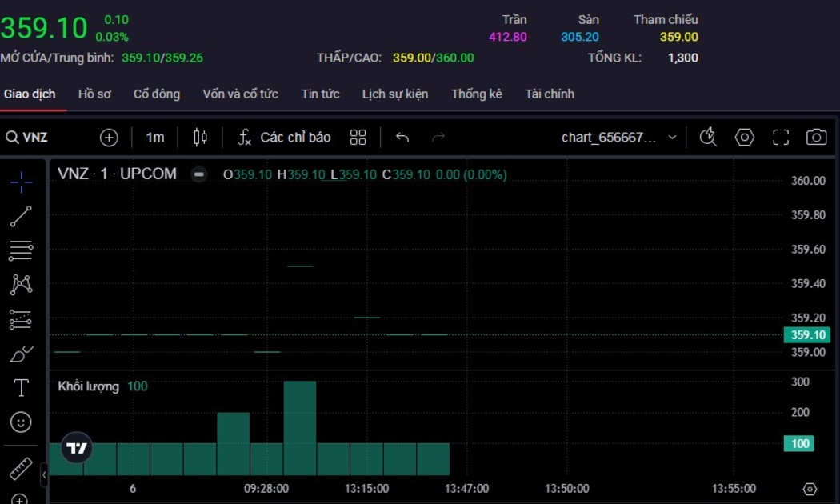840x504 pixels.
Task: Open the Các chỉ báo indicators button
Action: (x=285, y=138)
